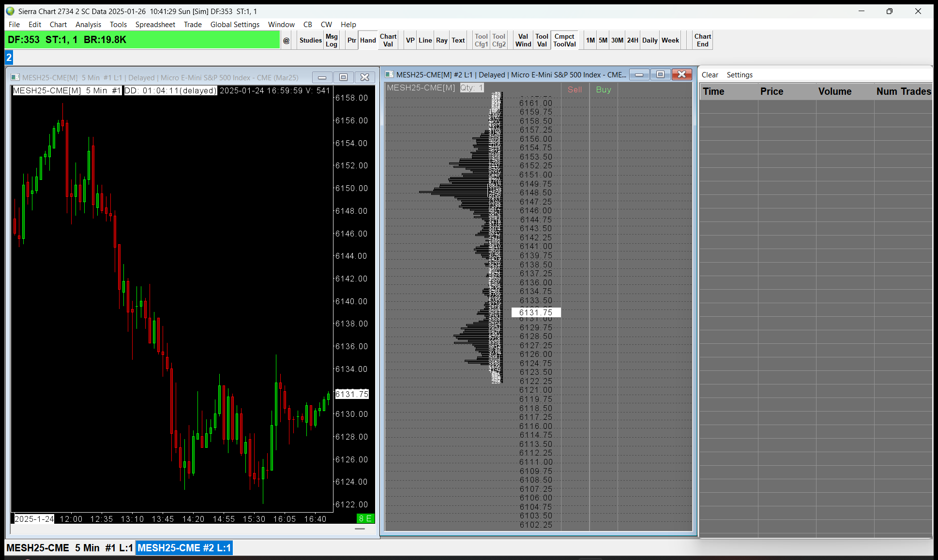The width and height of the screenshot is (938, 560).
Task: Jump to Chart End
Action: coord(702,40)
